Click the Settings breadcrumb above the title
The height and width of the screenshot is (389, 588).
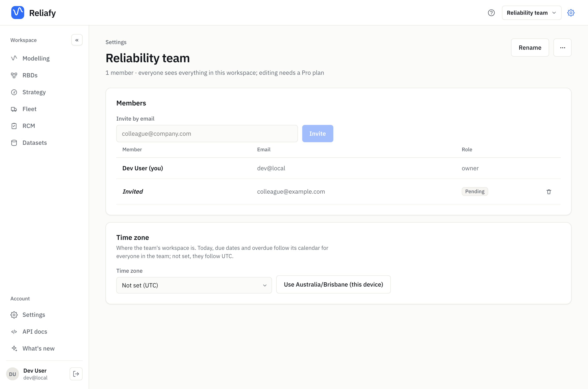click(116, 42)
